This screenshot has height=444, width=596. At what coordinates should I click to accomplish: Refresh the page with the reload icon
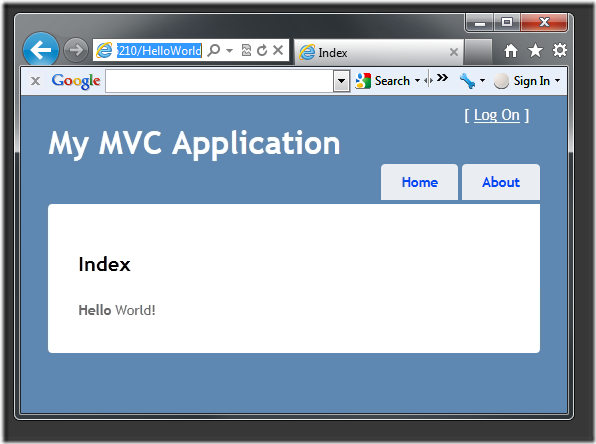262,50
